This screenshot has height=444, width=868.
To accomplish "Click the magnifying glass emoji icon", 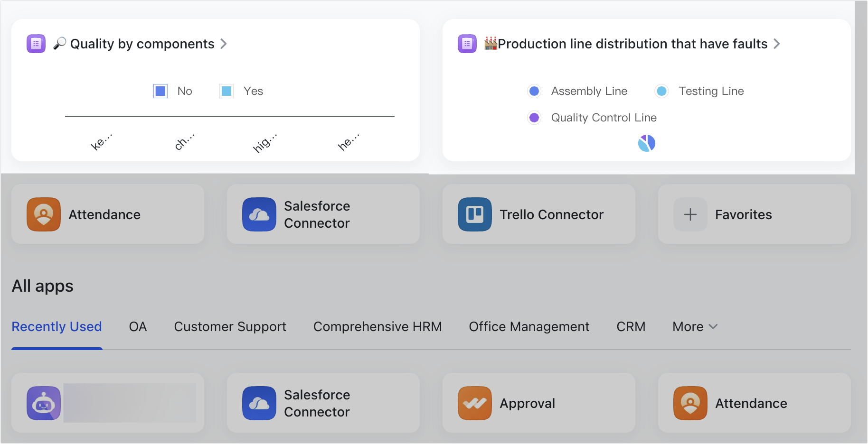I will [59, 44].
